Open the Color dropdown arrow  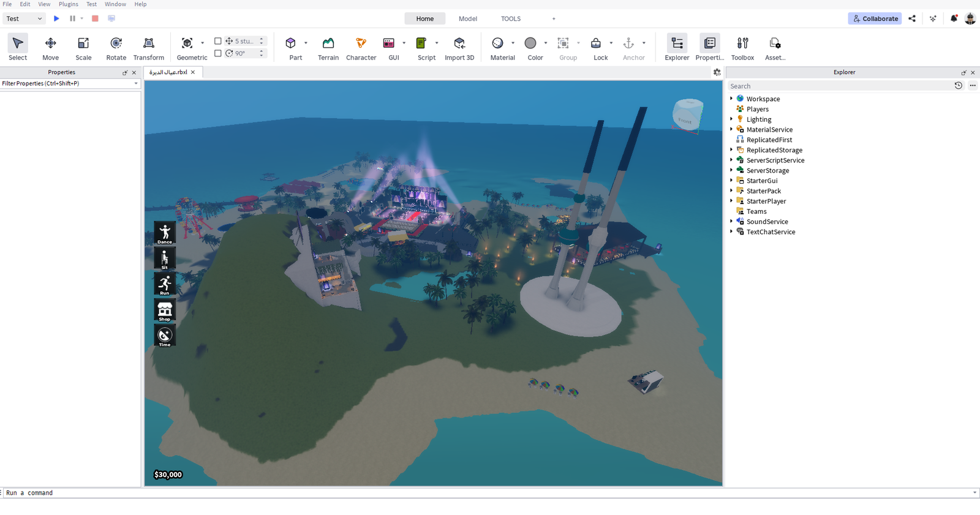tap(546, 43)
